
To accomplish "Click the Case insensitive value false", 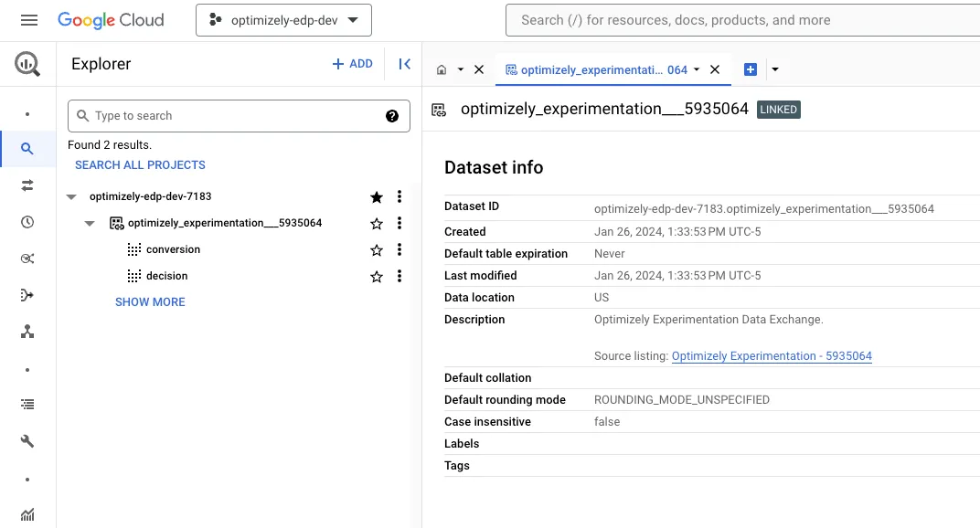I will pos(607,422).
